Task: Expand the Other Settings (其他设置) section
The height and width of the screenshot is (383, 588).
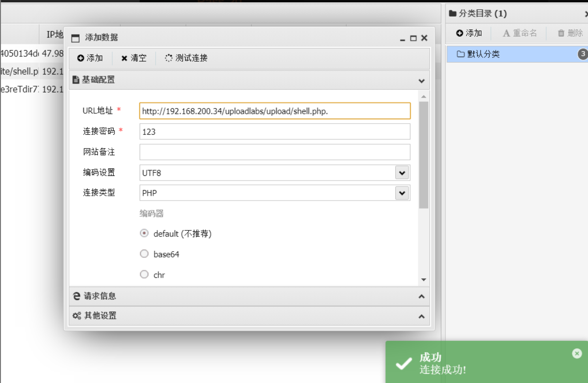Action: coord(249,316)
